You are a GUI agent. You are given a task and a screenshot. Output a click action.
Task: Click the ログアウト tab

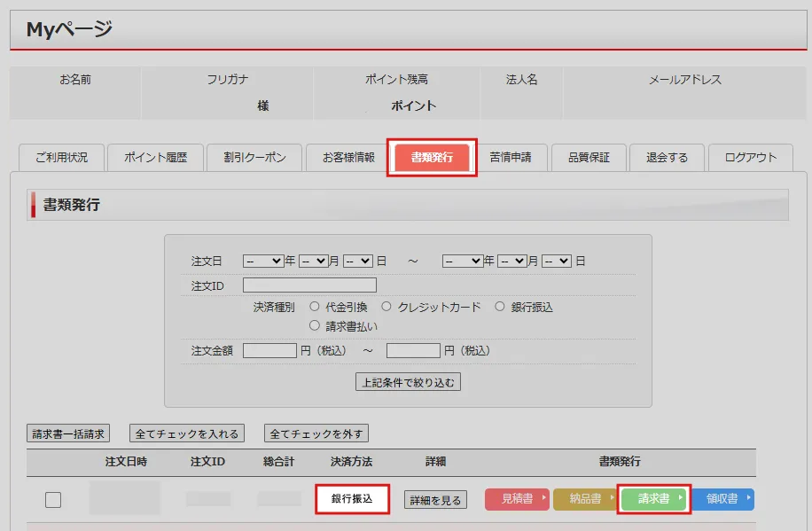click(x=750, y=158)
